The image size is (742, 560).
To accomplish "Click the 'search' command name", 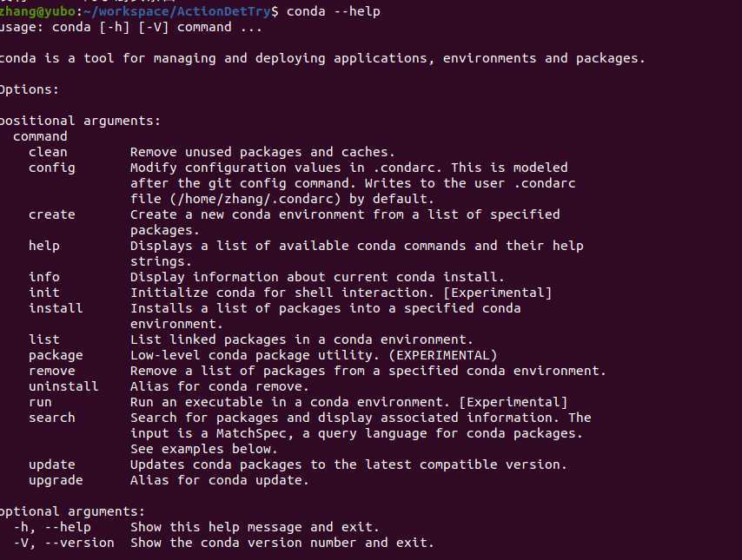I will (x=52, y=418).
